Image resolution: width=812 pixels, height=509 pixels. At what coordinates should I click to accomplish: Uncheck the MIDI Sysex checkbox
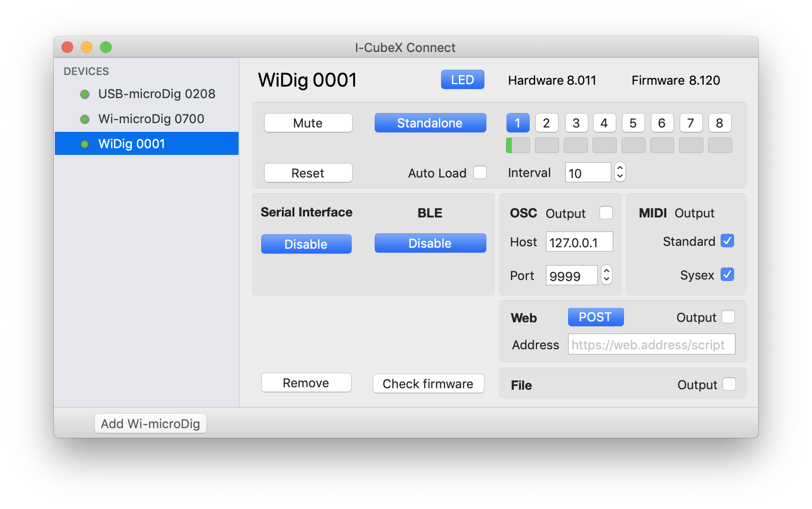point(727,274)
